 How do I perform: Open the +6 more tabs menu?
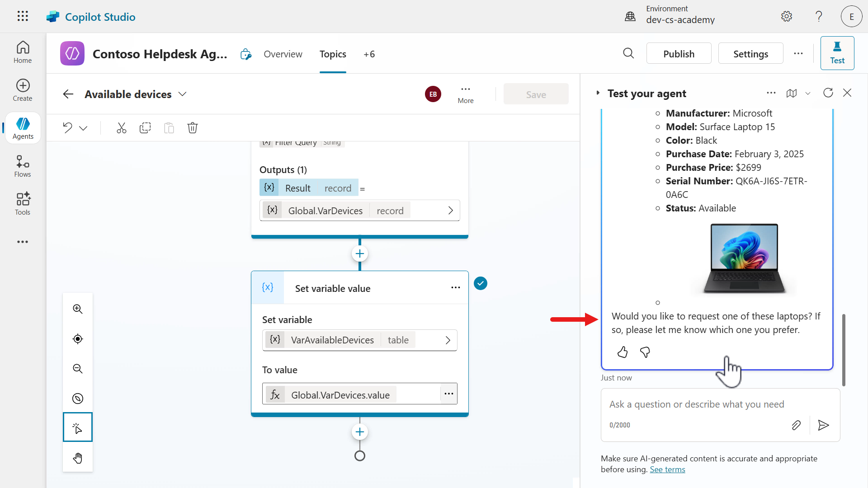[369, 54]
